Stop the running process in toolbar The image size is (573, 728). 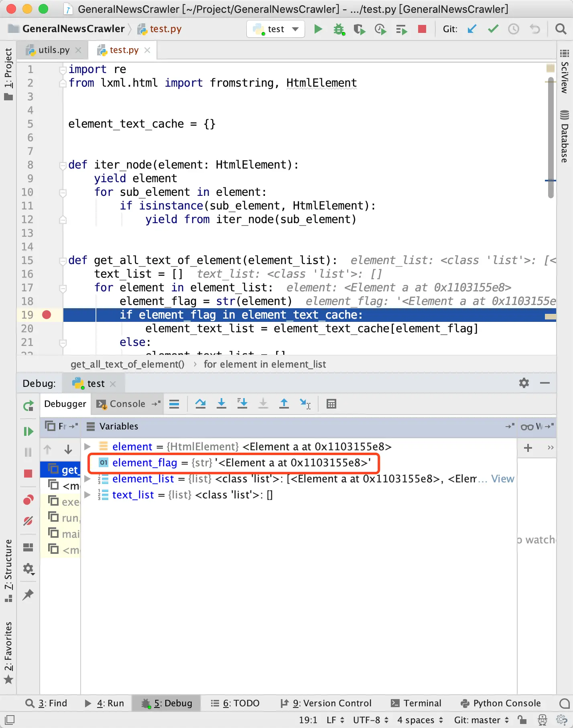[422, 29]
